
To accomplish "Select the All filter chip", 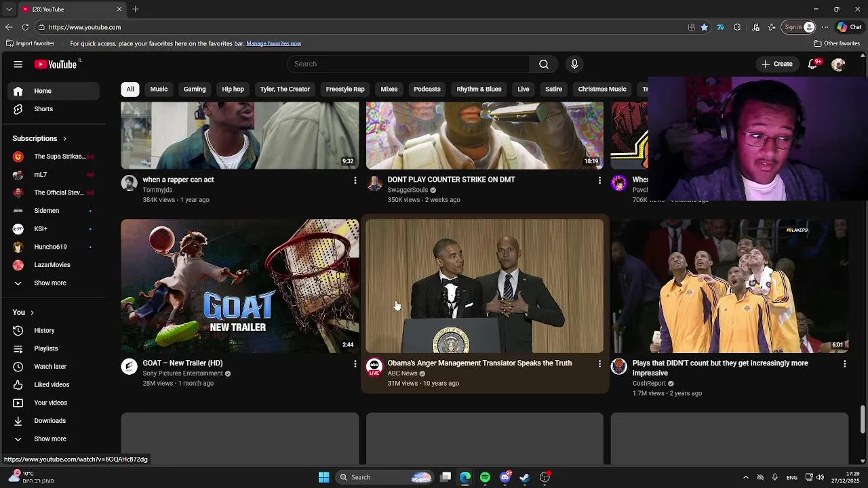I will click(130, 89).
